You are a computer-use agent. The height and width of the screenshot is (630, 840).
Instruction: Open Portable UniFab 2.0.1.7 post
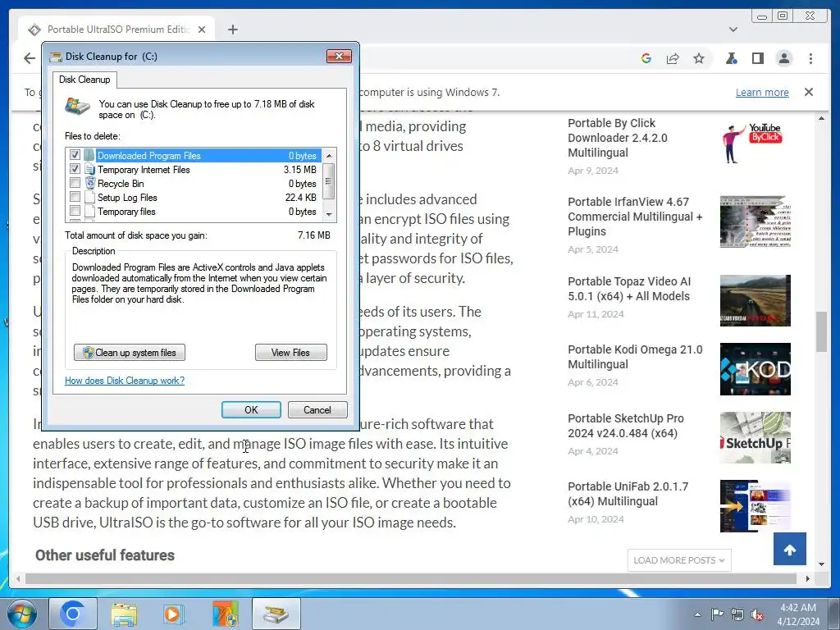point(628,493)
